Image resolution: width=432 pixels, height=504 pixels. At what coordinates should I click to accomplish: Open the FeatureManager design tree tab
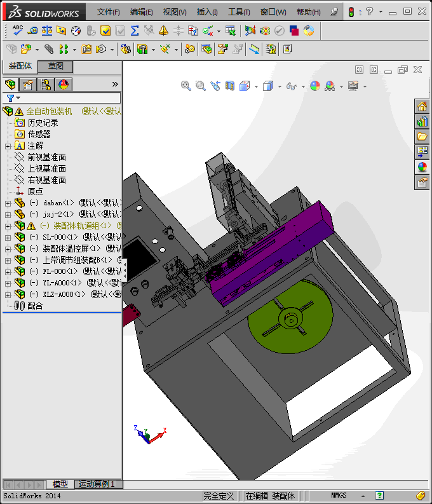coord(10,85)
